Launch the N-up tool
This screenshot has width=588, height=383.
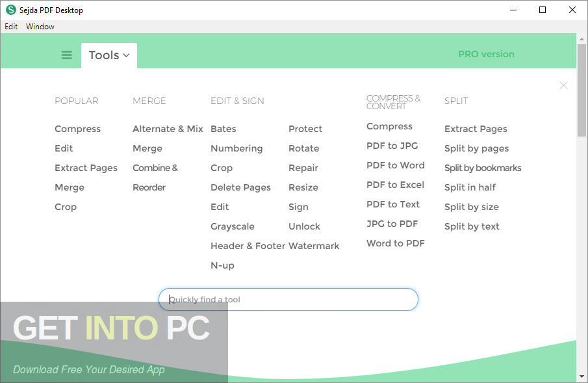pos(222,265)
